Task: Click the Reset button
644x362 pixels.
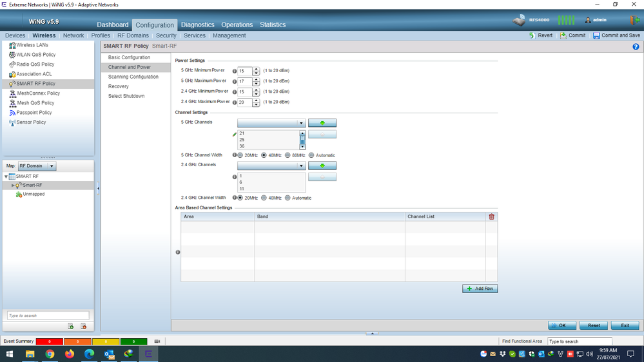Action: (x=594, y=325)
